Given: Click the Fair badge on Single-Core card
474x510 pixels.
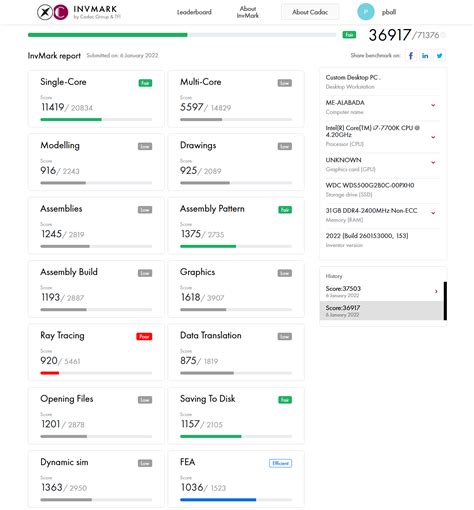Looking at the screenshot, I should 145,83.
